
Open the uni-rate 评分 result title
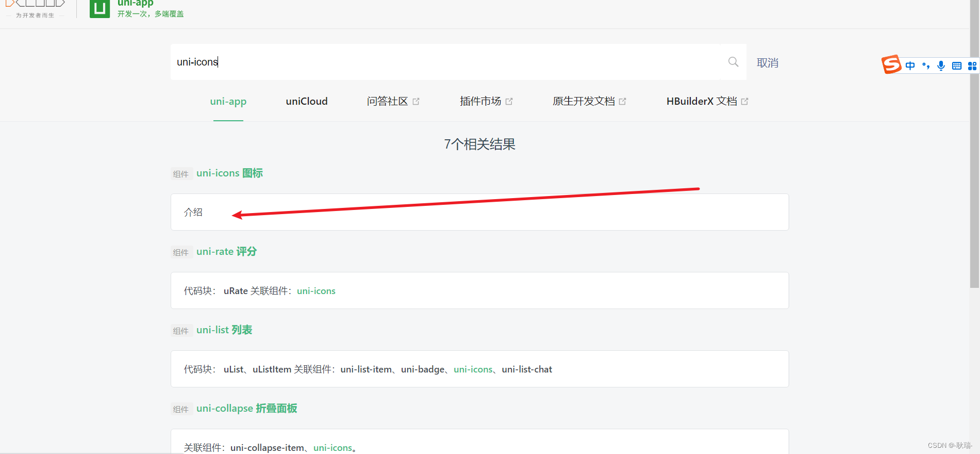coord(226,252)
